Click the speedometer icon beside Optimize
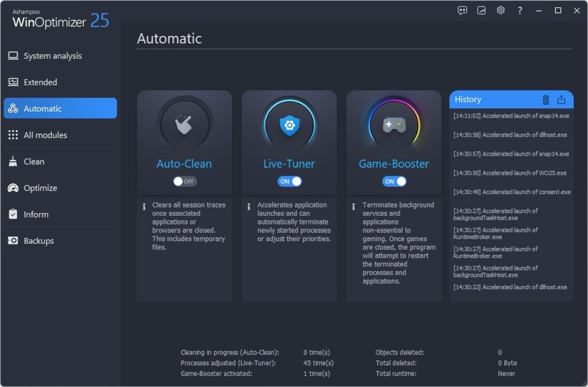Viewport: 588px width, 387px height. coord(13,188)
